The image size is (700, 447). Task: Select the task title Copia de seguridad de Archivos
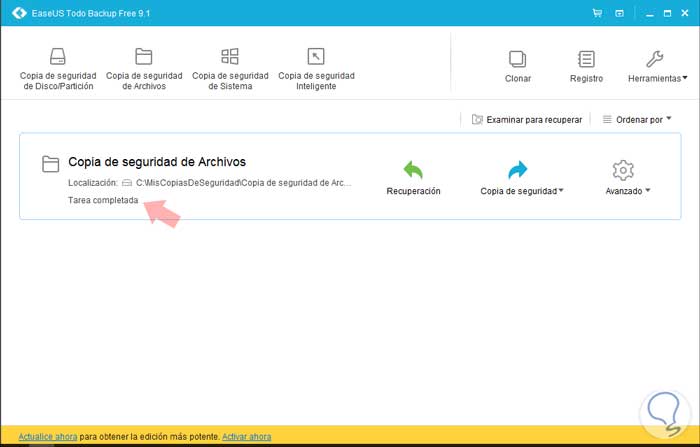click(x=157, y=162)
